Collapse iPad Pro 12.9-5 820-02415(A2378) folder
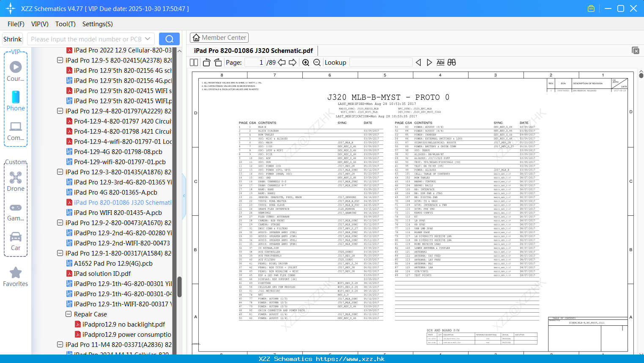 click(x=60, y=60)
